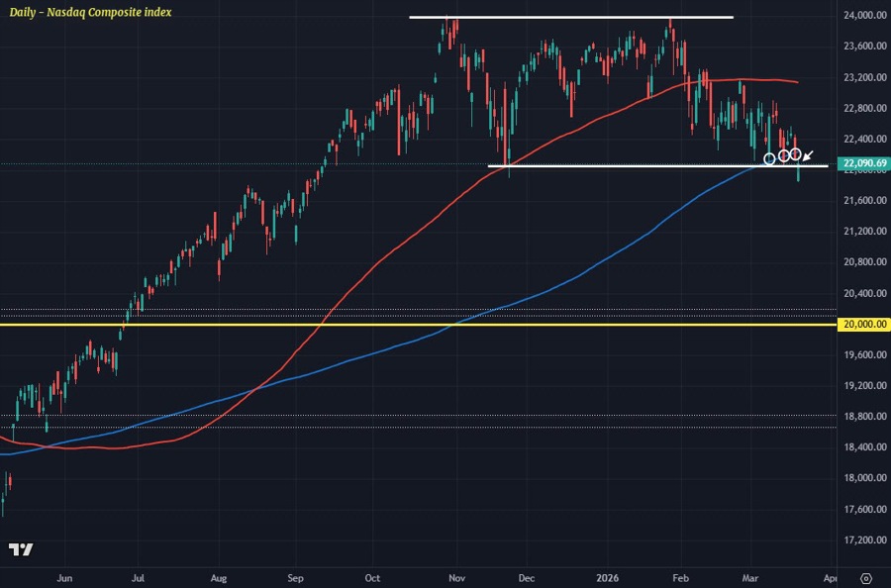Select the middle white circle marker

point(783,155)
